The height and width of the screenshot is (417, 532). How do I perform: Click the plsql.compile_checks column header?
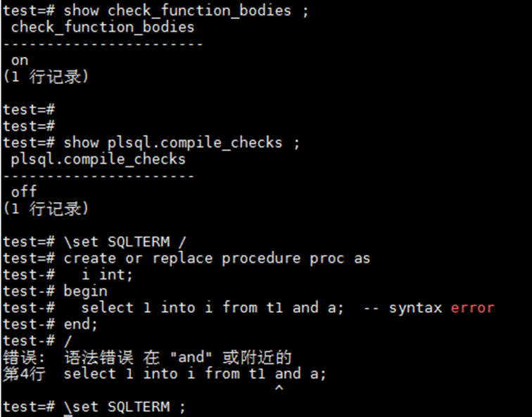point(98,159)
